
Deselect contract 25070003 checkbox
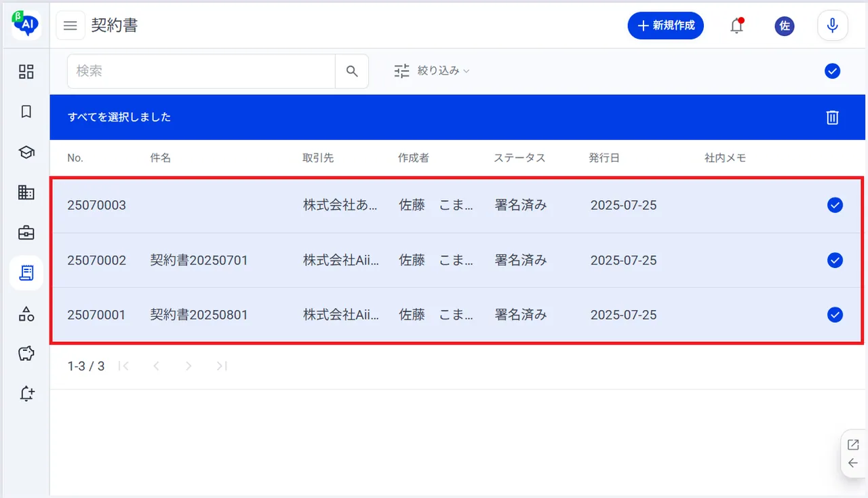(835, 205)
